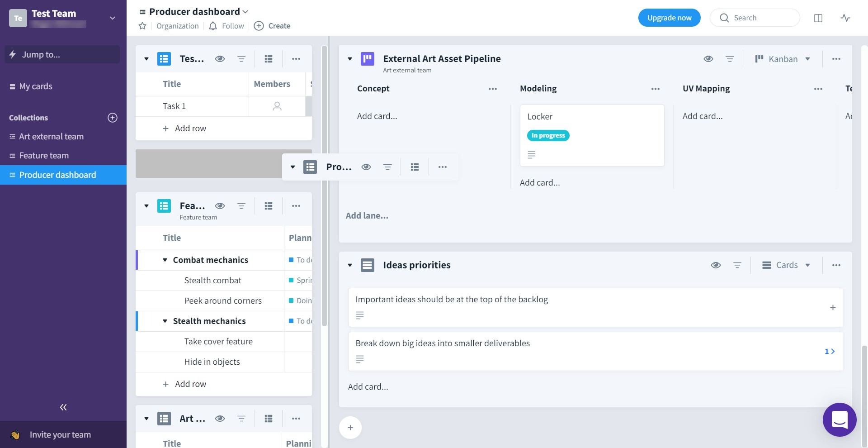Click left panel vertical scrollbar

coord(324,186)
